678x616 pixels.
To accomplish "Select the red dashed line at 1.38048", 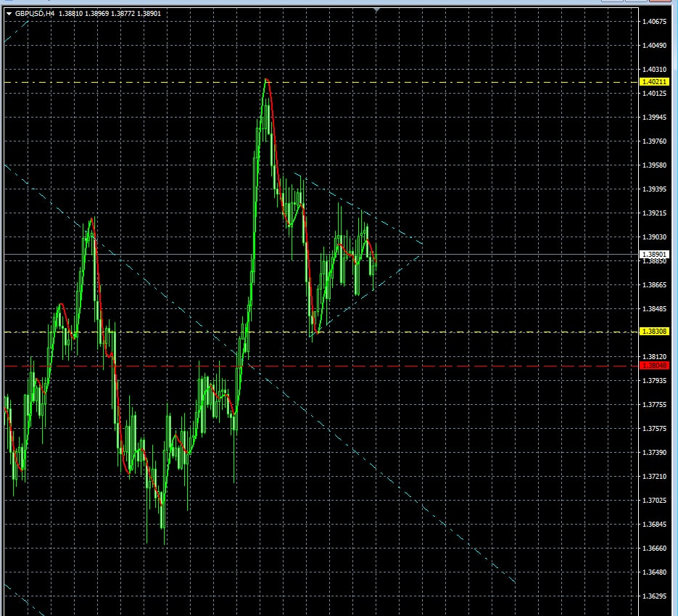I will [321, 366].
